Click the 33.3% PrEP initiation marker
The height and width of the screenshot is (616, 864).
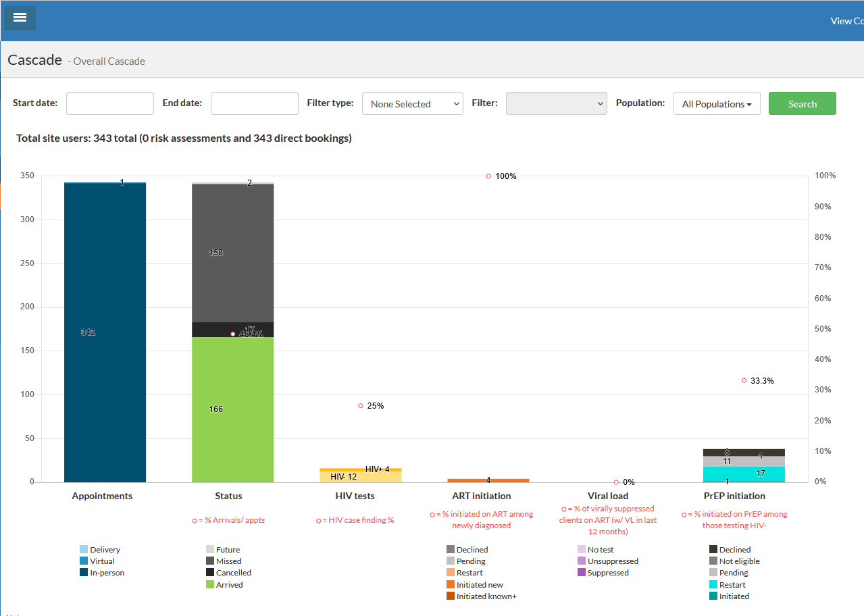(x=744, y=380)
